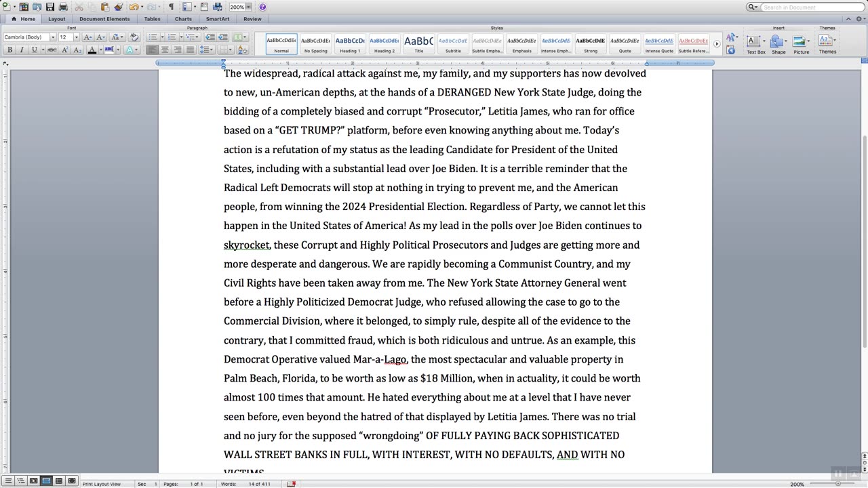Click the Clear Formatting icon
The height and width of the screenshot is (488, 868).
click(134, 37)
